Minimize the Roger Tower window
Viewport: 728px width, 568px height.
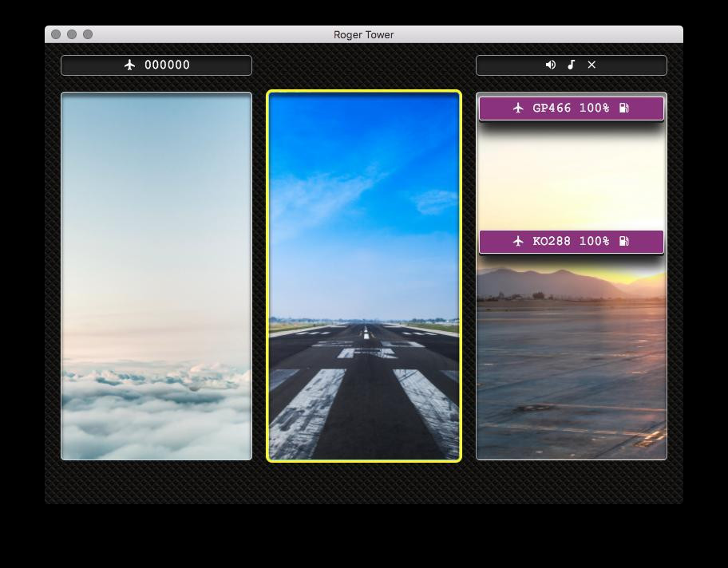[x=72, y=34]
